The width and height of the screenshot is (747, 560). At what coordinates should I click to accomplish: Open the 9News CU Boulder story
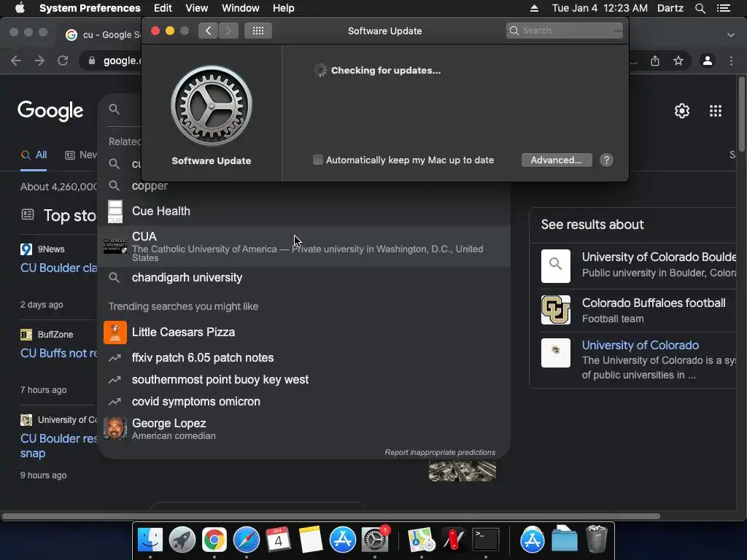(58, 268)
